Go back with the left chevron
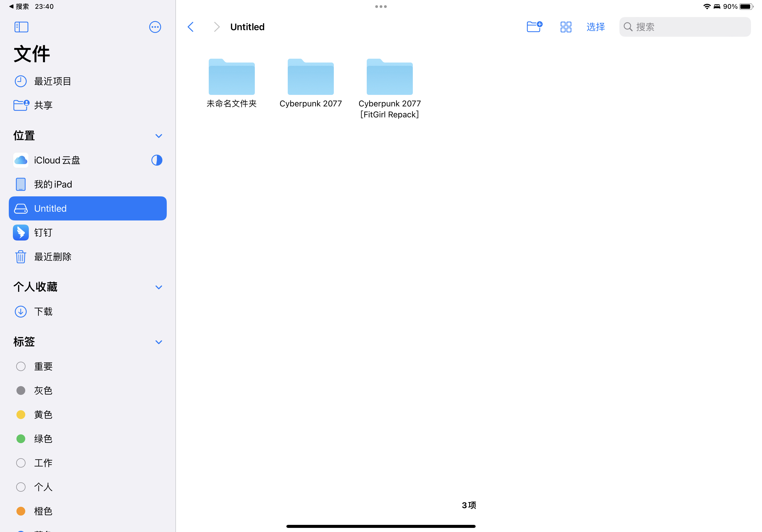This screenshot has height=532, width=762. pos(190,27)
